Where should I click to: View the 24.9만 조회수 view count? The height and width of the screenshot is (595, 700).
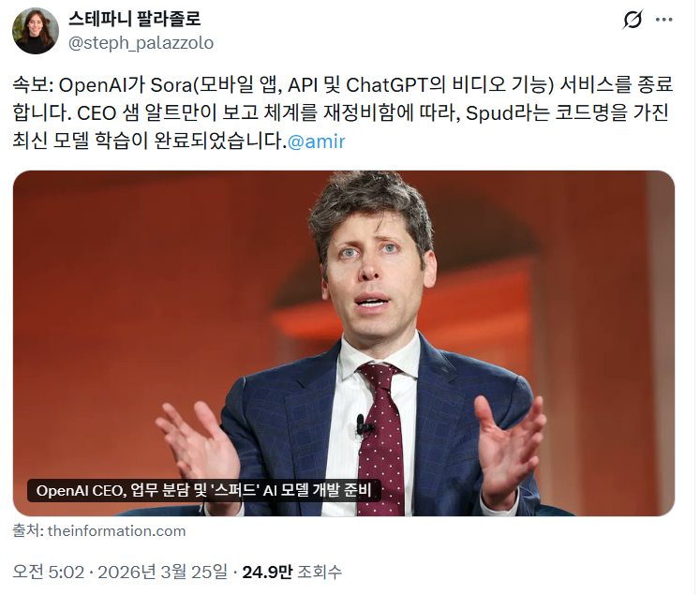point(291,572)
